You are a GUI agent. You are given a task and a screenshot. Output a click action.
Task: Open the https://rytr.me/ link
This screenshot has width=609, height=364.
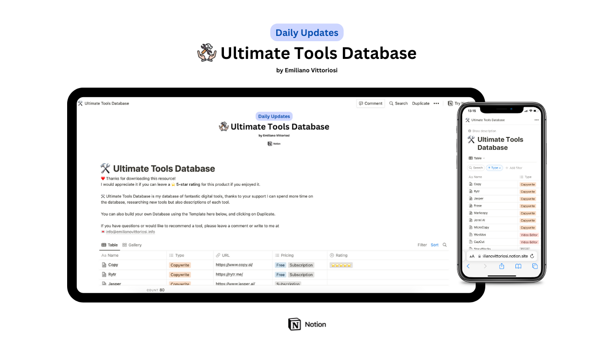coord(229,274)
